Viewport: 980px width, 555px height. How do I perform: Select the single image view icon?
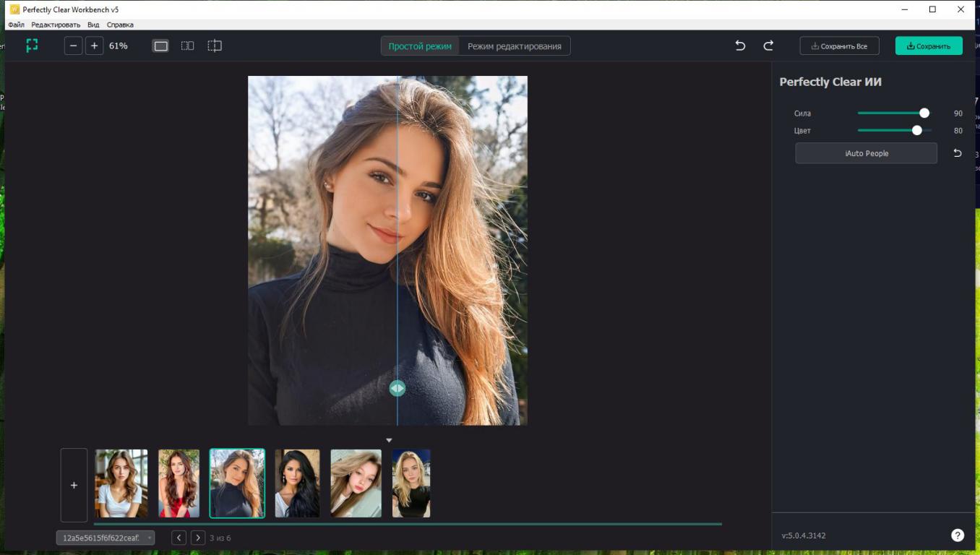[160, 46]
